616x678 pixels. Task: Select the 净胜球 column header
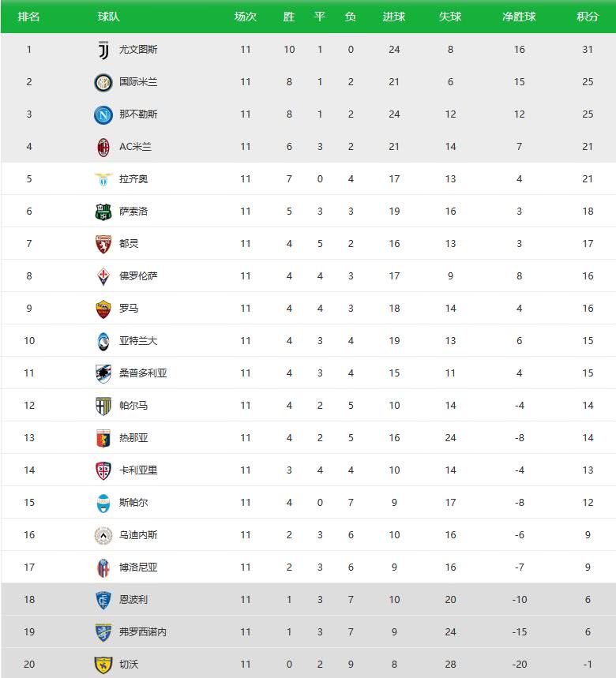(519, 17)
